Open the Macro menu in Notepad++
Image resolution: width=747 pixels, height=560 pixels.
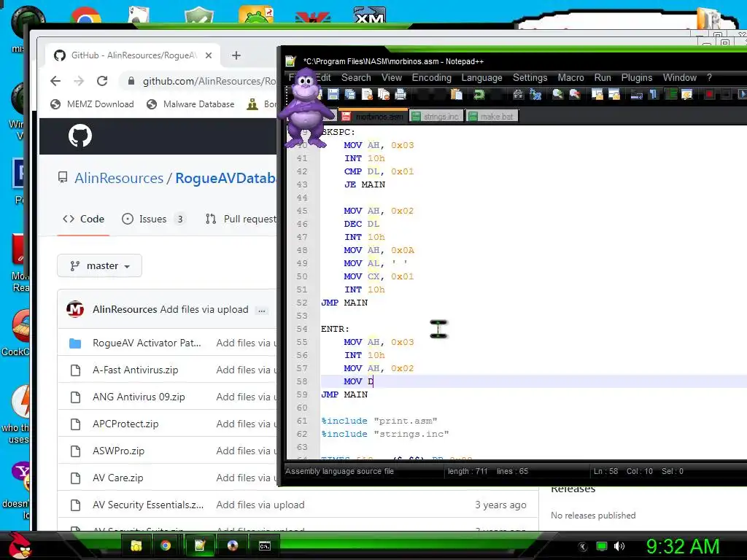click(x=570, y=77)
